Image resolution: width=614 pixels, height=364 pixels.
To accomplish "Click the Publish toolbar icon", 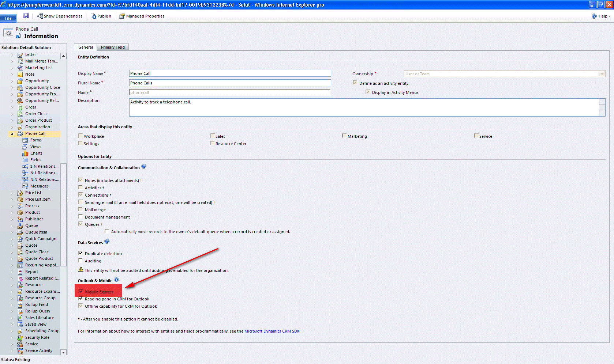I will (x=93, y=16).
